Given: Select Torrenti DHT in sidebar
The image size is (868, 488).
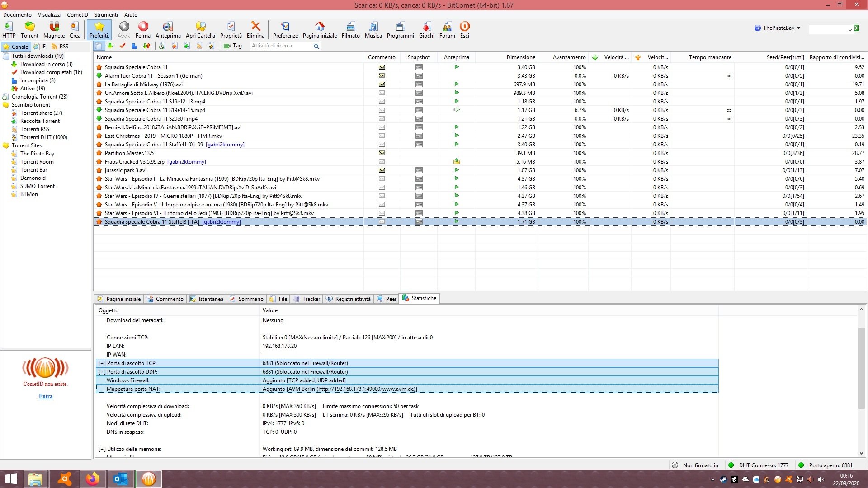Looking at the screenshot, I should tap(43, 137).
